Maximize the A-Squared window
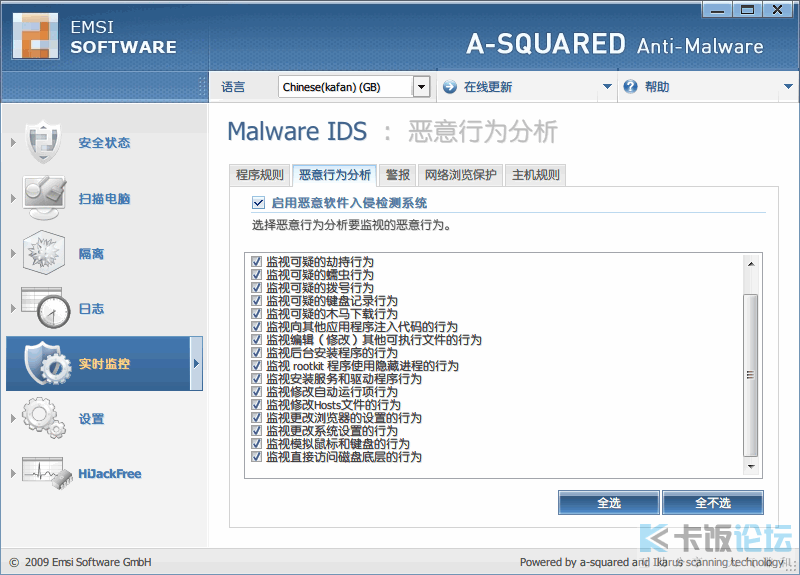 [x=747, y=10]
